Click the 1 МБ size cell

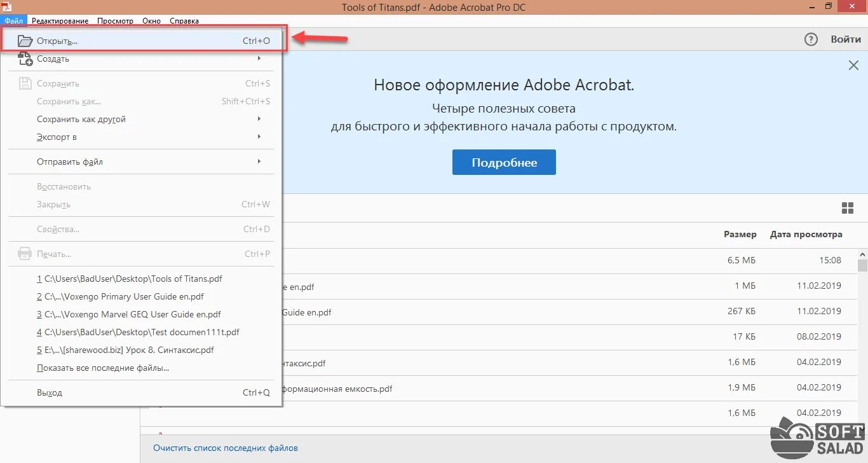(745, 286)
